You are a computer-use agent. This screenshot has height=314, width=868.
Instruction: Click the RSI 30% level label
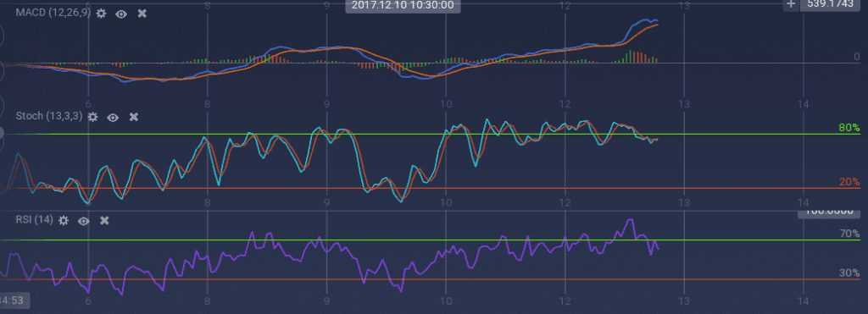point(849,273)
